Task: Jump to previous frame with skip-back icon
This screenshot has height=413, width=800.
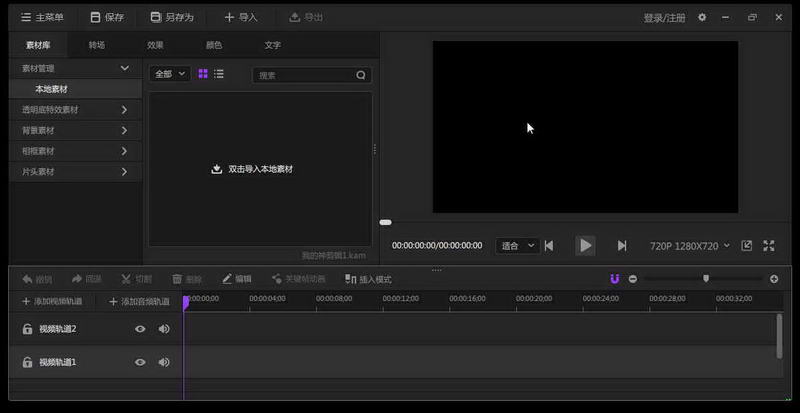Action: 548,245
